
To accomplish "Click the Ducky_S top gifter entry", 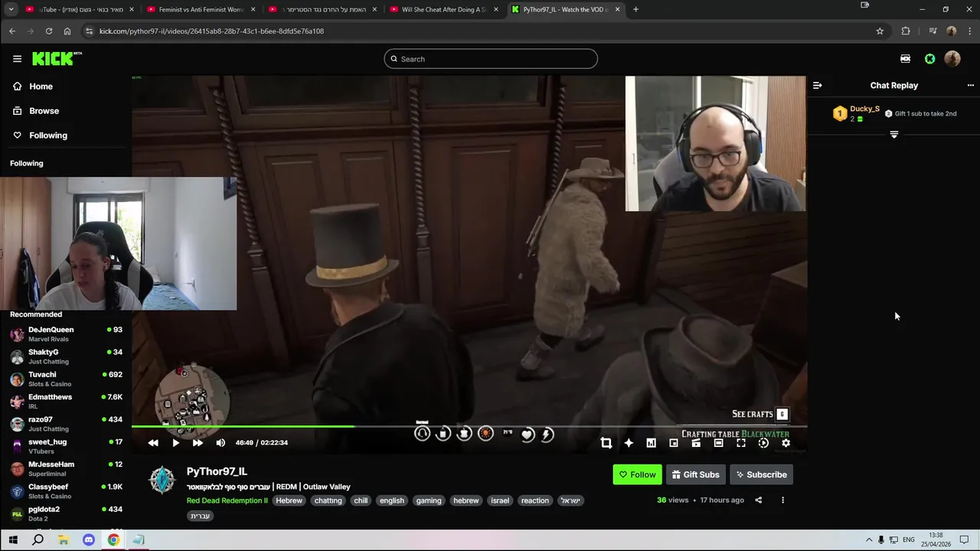I will [856, 113].
